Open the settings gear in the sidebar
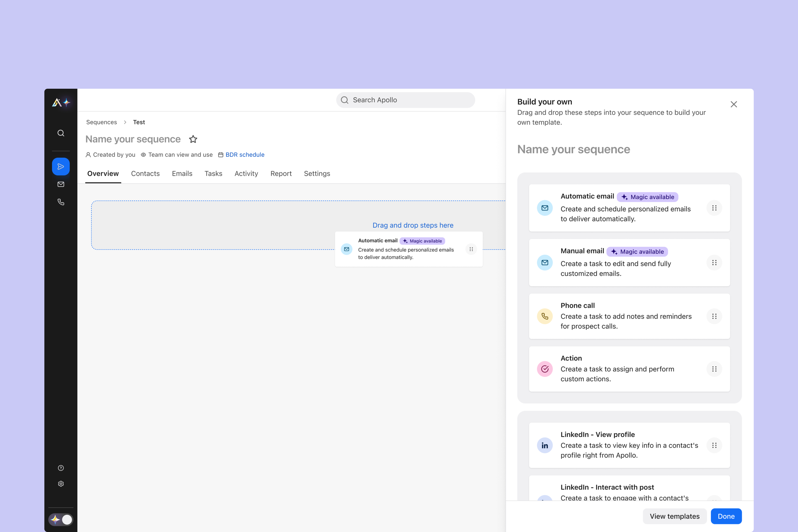 click(x=61, y=484)
